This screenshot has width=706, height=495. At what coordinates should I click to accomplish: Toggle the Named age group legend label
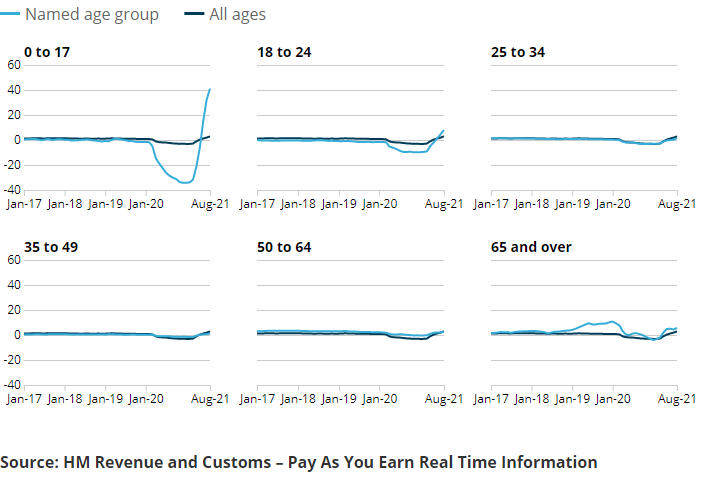pyautogui.click(x=91, y=15)
